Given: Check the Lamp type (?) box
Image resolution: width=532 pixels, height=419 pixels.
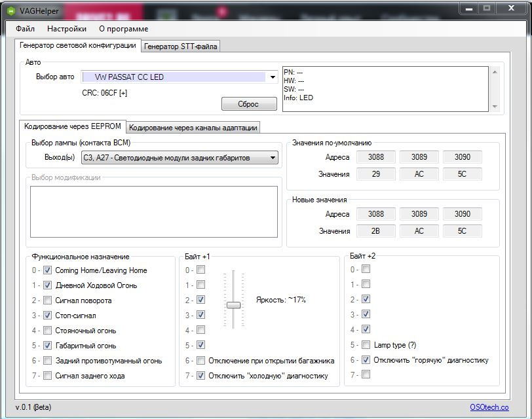Looking at the screenshot, I should [366, 345].
